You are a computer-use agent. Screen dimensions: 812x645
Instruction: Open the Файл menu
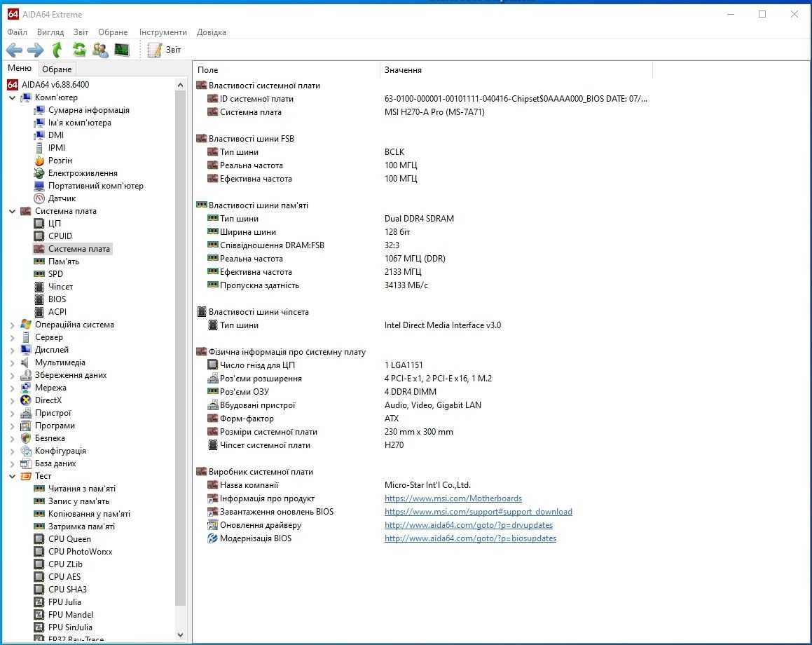(17, 32)
